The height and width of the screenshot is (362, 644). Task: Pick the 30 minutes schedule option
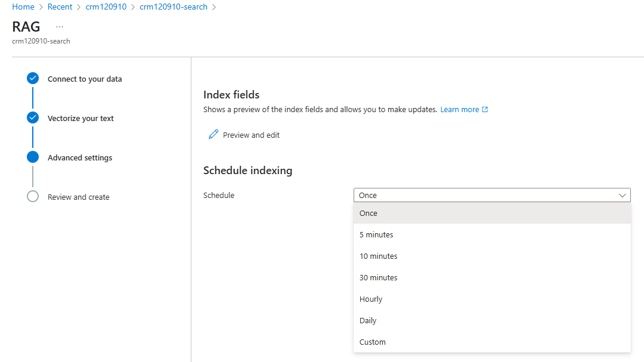click(492, 277)
